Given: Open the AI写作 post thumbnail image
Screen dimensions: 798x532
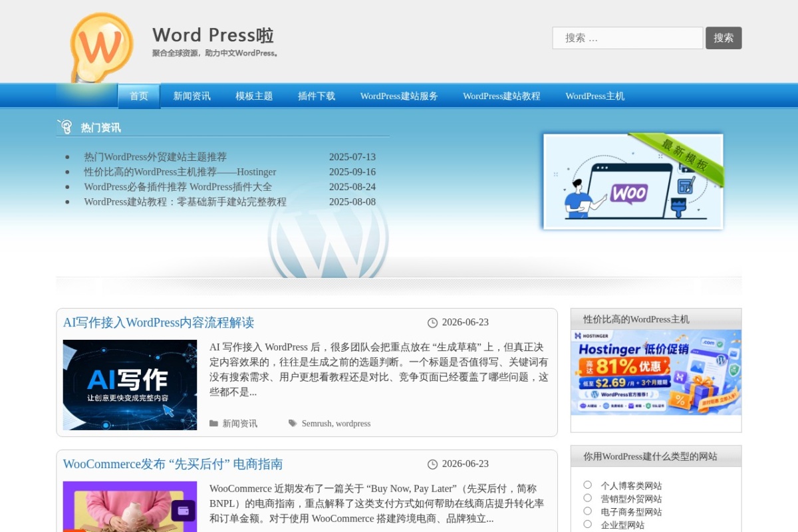Looking at the screenshot, I should point(130,385).
